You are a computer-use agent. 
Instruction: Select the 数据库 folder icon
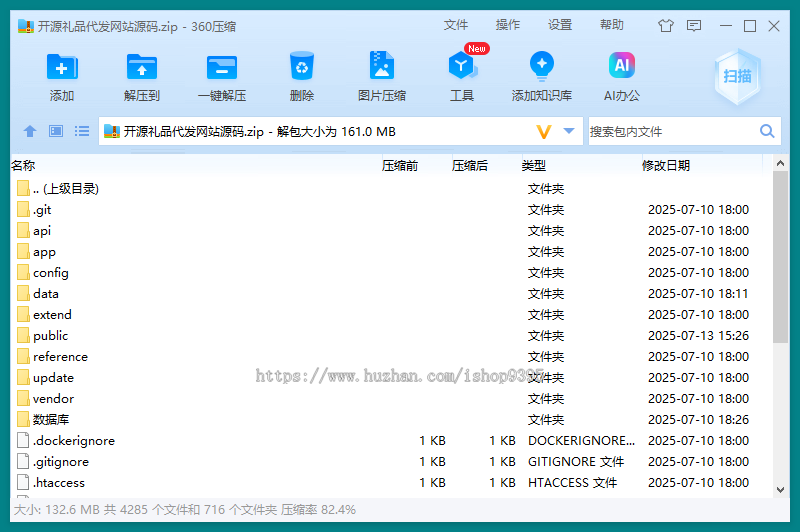click(23, 419)
